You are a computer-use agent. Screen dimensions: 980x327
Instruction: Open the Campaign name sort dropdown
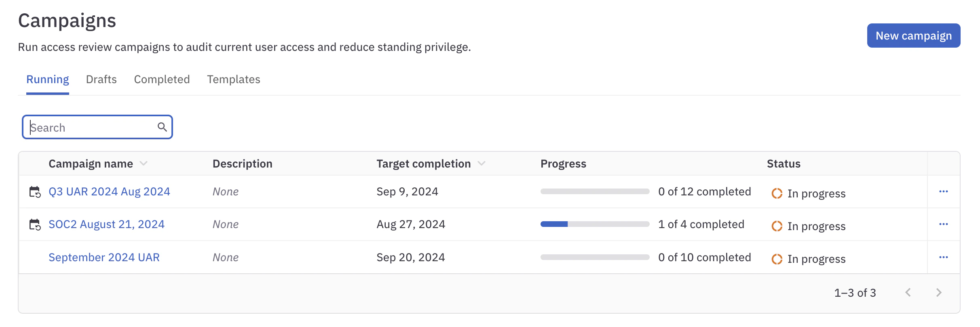point(144,164)
